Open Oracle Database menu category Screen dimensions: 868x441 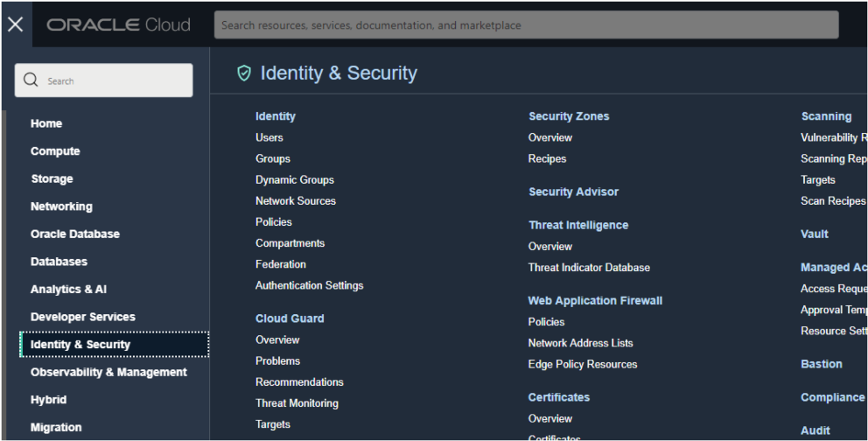point(74,234)
